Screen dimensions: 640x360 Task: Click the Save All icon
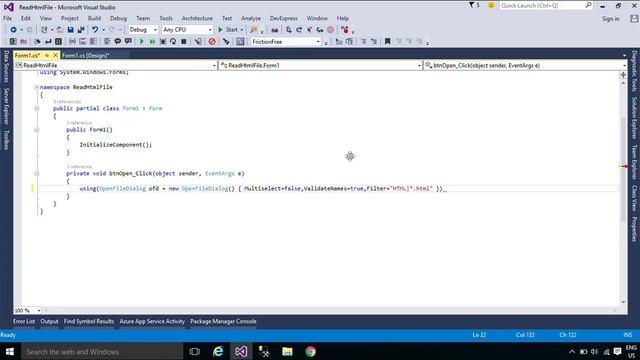pyautogui.click(x=81, y=30)
